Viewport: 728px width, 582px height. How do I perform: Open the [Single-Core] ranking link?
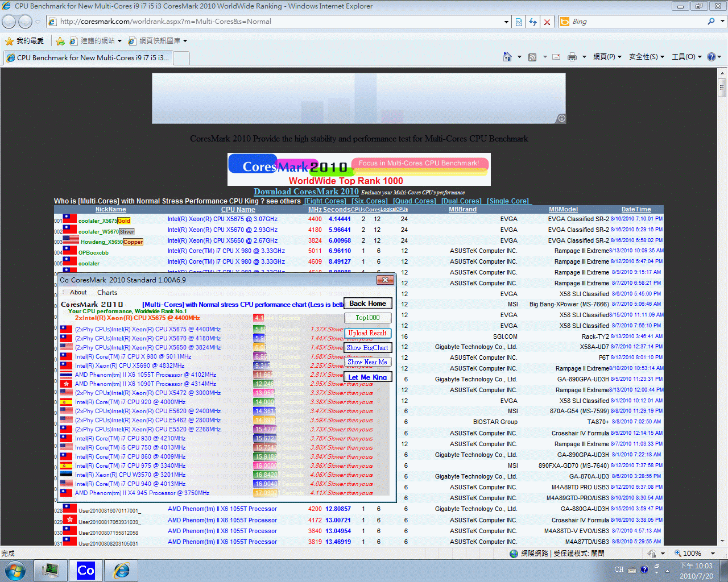coord(508,201)
